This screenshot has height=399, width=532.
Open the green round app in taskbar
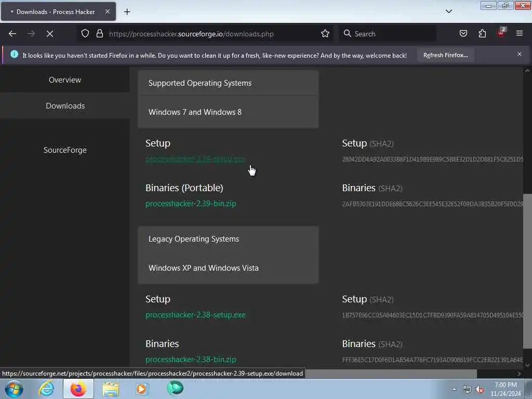coord(175,389)
